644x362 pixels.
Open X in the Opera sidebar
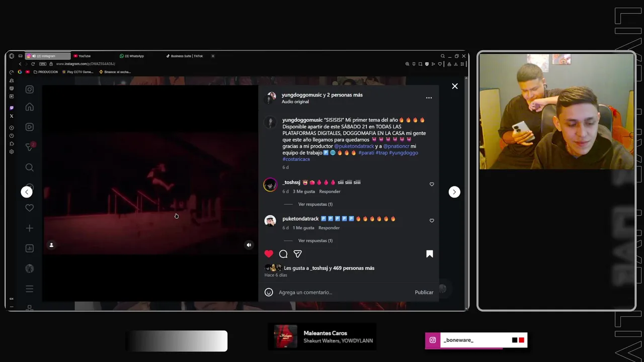coord(12,116)
